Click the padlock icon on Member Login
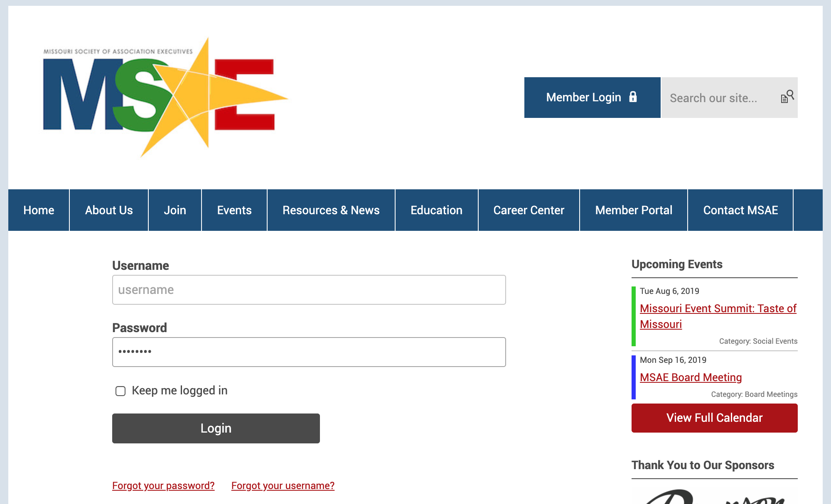Screen dimensions: 831x504 633,97
